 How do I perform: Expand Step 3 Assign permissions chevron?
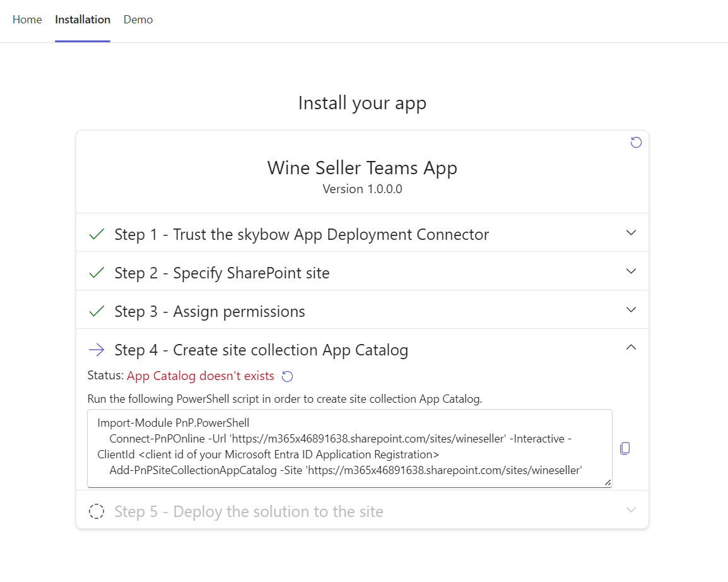pos(631,310)
